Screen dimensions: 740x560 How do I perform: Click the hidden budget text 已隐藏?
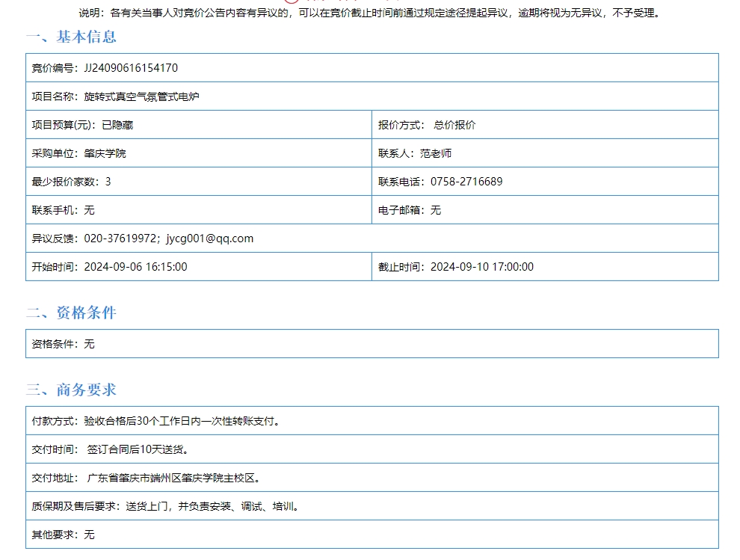(117, 125)
